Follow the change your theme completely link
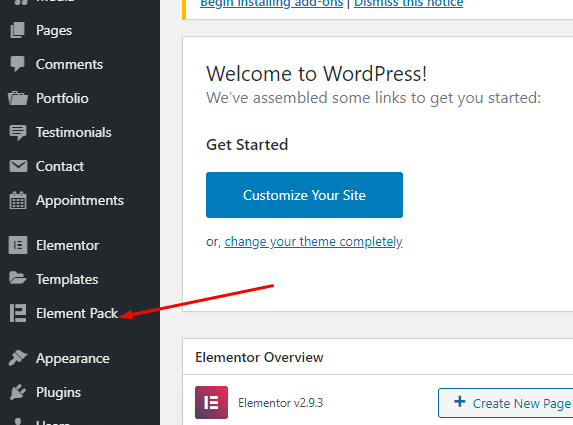 (313, 242)
